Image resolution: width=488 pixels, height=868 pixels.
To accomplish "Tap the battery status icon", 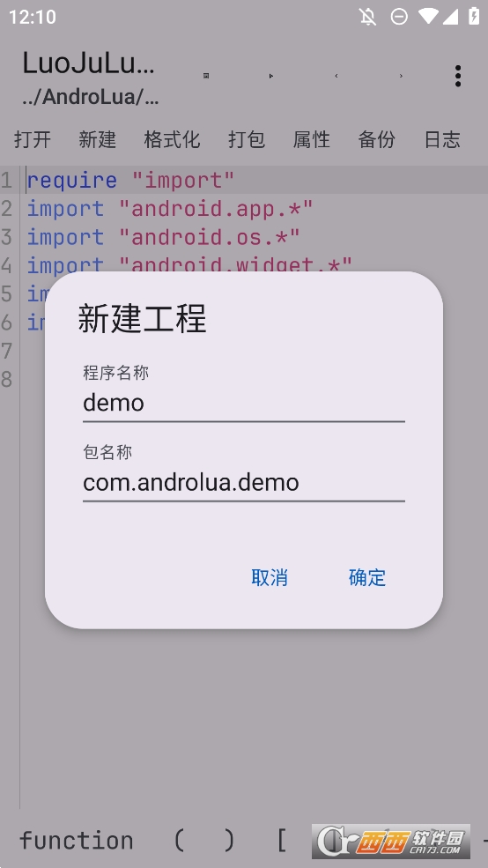I will pos(474,16).
